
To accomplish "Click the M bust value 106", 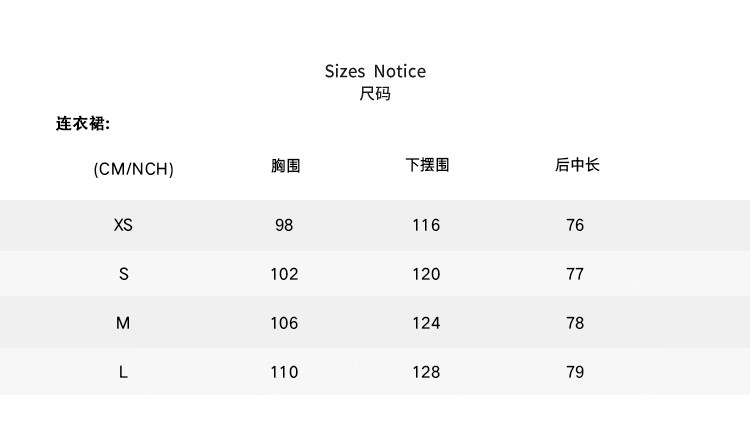I will pyautogui.click(x=284, y=323).
